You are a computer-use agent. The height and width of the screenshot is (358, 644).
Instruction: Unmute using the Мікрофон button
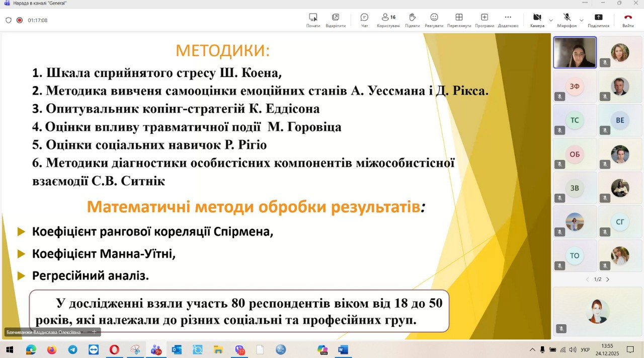click(x=567, y=20)
